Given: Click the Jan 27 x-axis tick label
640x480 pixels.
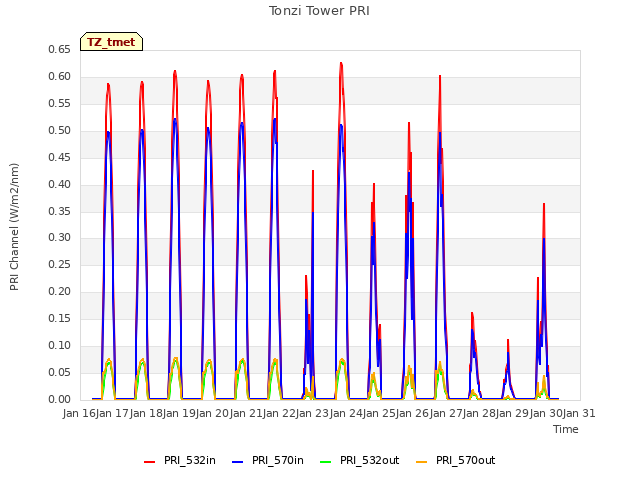Looking at the screenshot, I should (446, 413).
